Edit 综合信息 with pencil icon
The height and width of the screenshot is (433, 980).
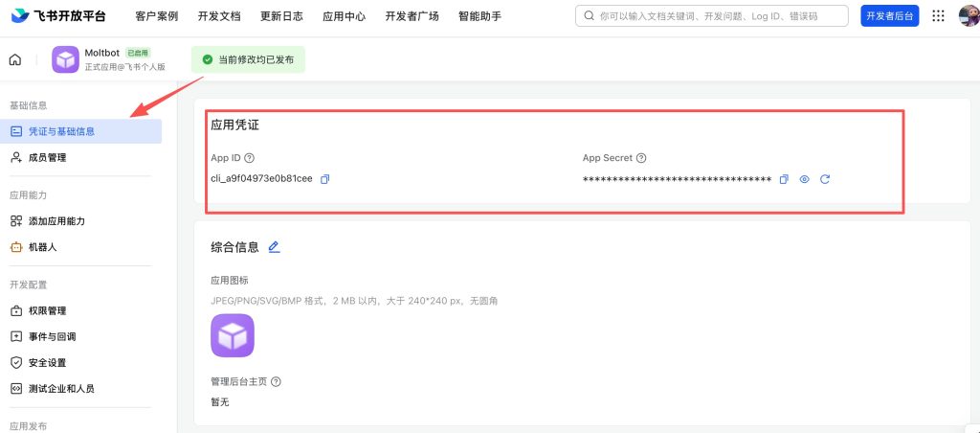tap(274, 246)
